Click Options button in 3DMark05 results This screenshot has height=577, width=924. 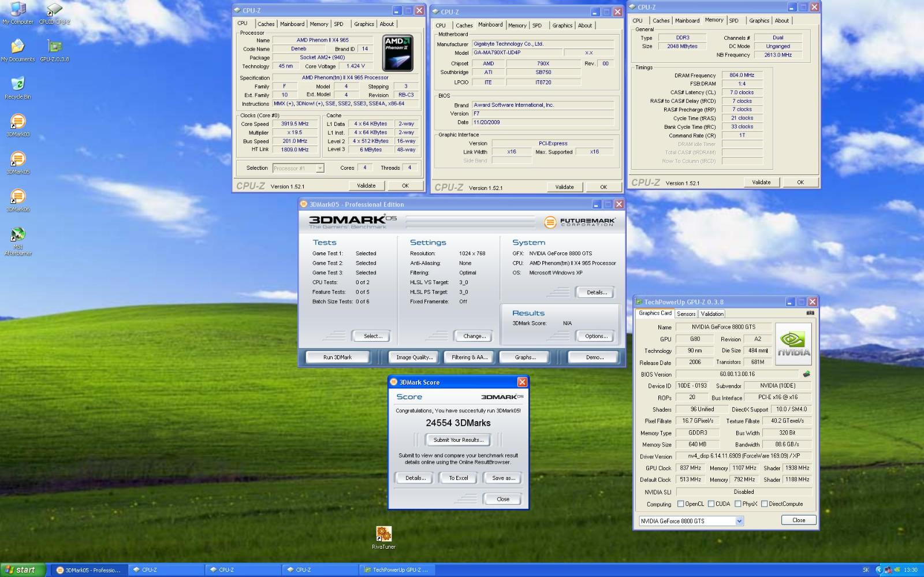click(x=596, y=336)
